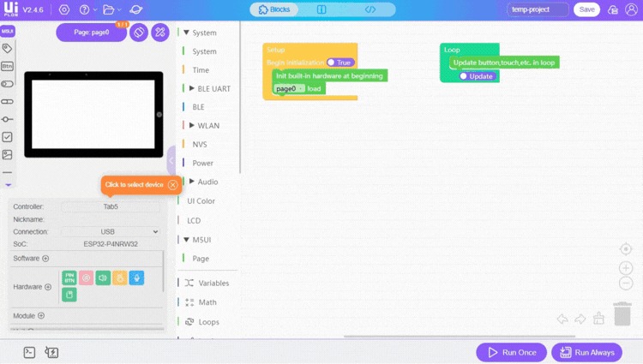Open the project folder menu

point(109,9)
